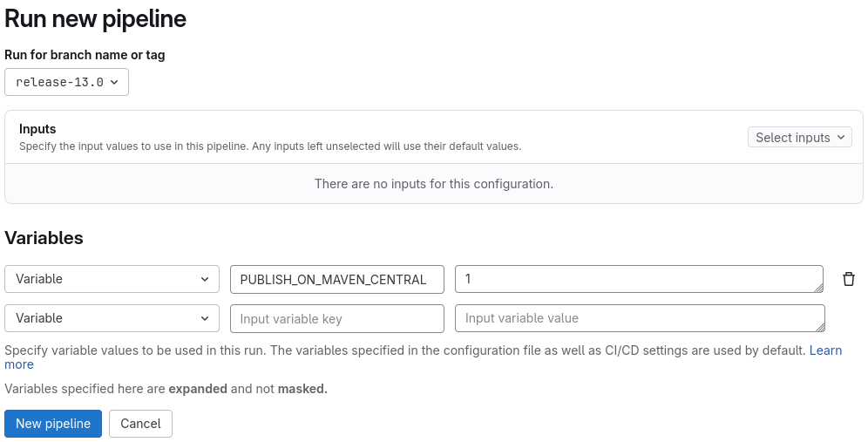
Task: Expand the Select inputs dropdown
Action: point(799,138)
